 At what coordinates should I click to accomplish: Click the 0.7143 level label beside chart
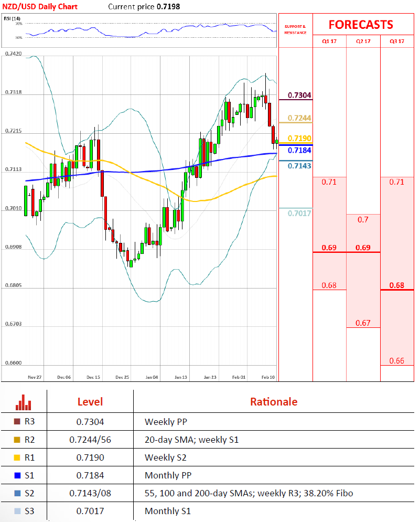(299, 166)
